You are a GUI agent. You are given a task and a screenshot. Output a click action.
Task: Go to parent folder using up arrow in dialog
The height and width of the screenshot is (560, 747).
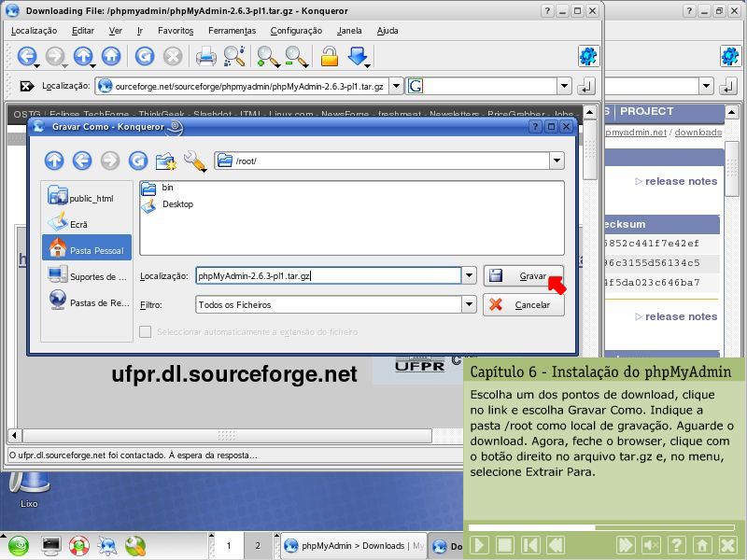click(x=54, y=161)
